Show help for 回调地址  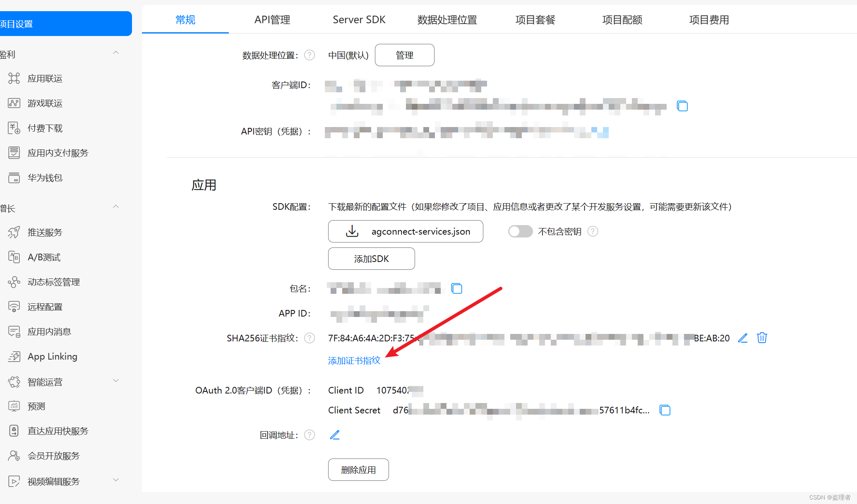tap(310, 435)
